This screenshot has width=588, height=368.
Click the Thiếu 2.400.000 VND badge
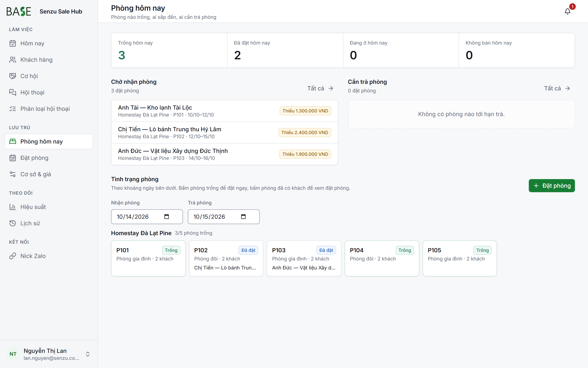coord(305,132)
